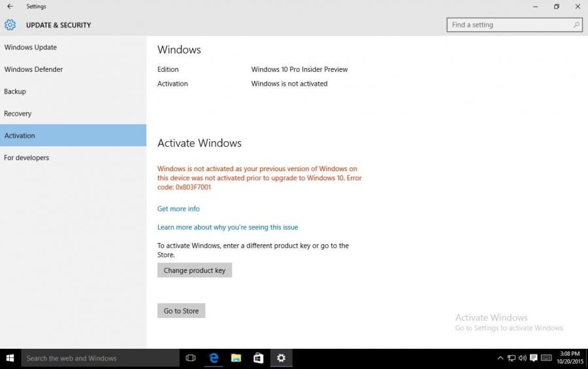Go to the Recovery section
588x369 pixels.
(x=18, y=114)
